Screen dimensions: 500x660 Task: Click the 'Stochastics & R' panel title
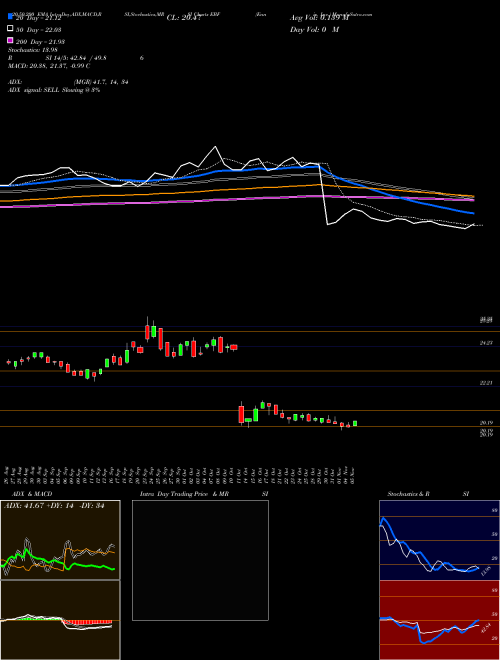(409, 494)
